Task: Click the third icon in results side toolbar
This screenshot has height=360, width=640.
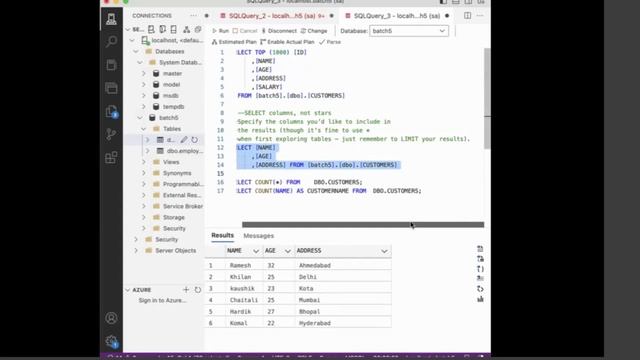Action: 480,269
